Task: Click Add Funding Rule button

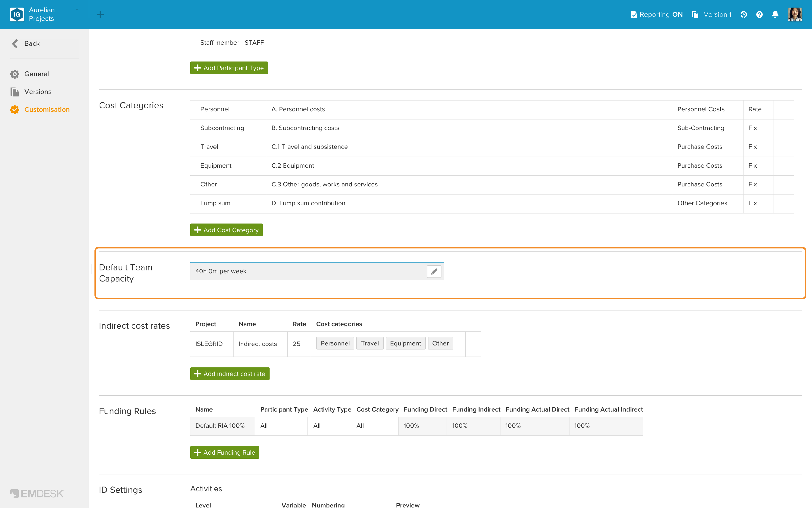Action: click(224, 452)
